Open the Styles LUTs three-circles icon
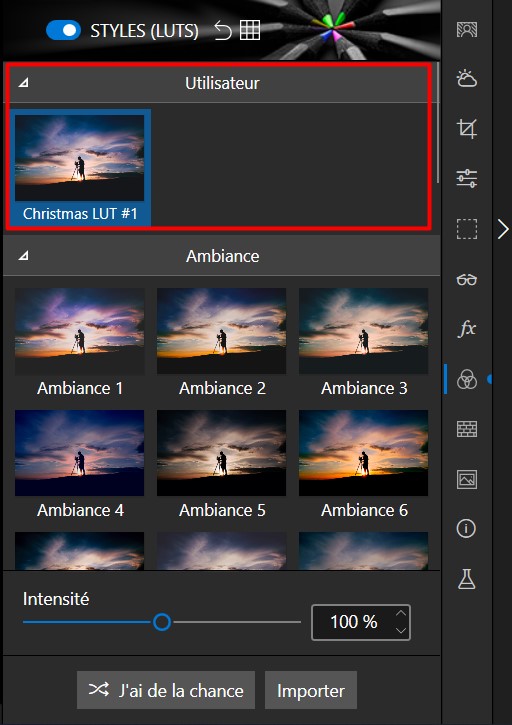The width and height of the screenshot is (512, 725). tap(467, 379)
